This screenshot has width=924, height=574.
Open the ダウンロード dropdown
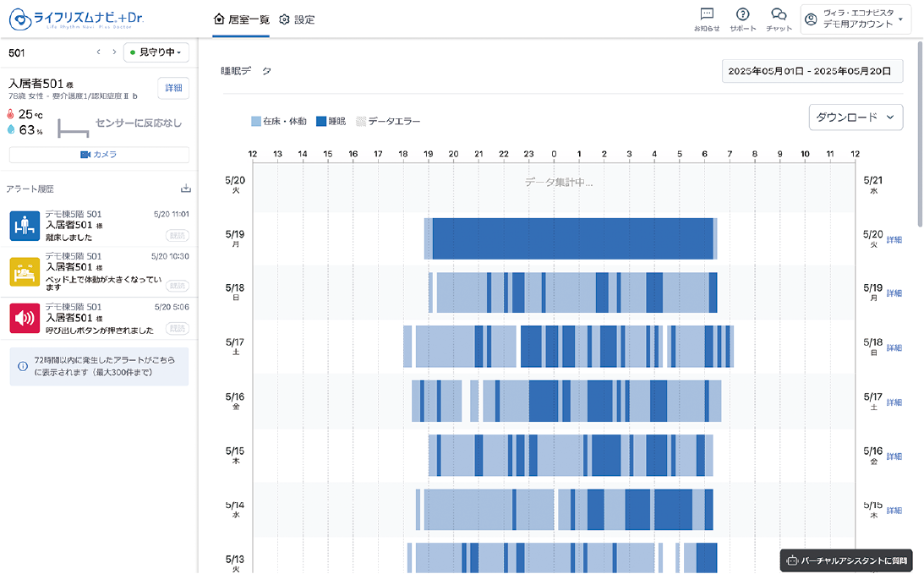pyautogui.click(x=856, y=118)
